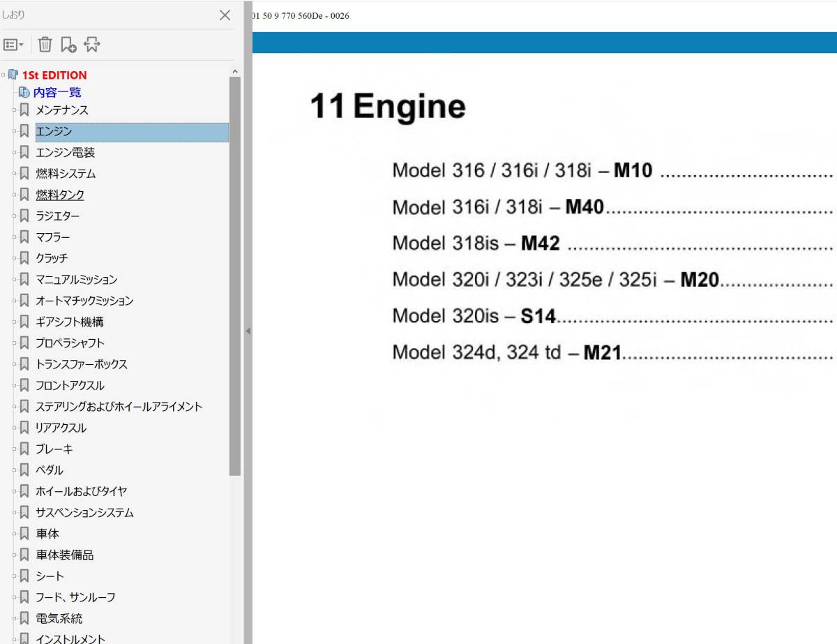This screenshot has width=837, height=644.
Task: Select the メンテナンス bookmark
Action: click(x=62, y=110)
